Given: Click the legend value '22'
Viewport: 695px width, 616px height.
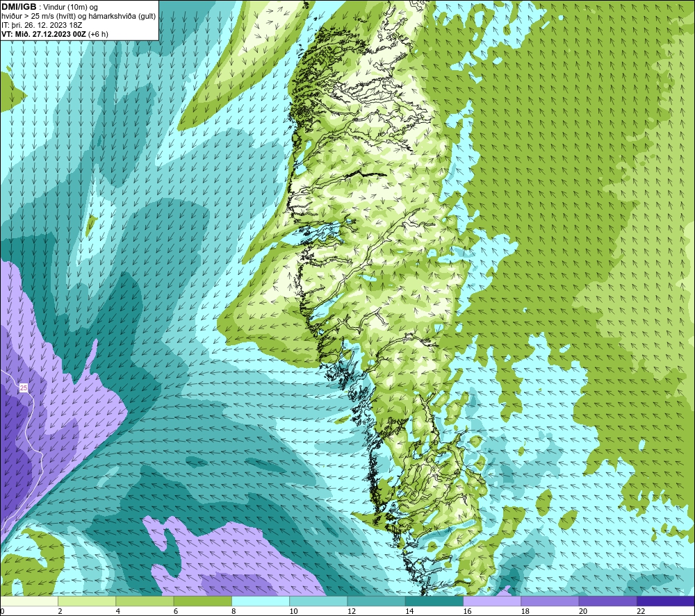Looking at the screenshot, I should [x=641, y=611].
